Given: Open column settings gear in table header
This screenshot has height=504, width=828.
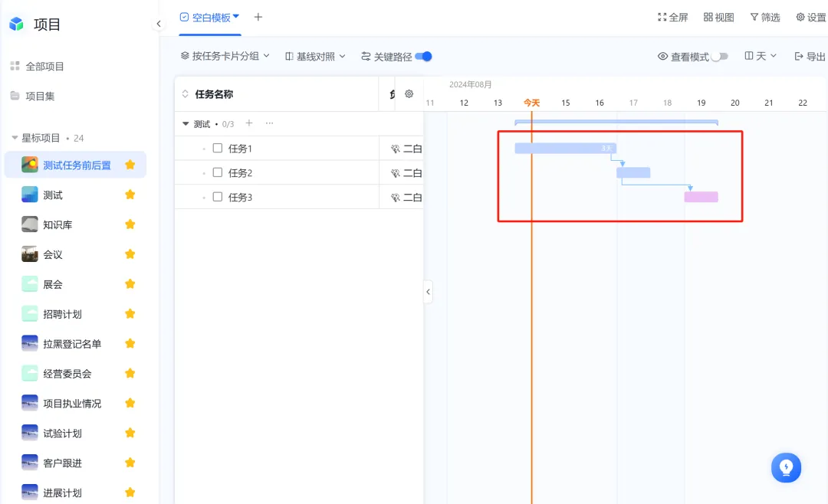Looking at the screenshot, I should [409, 94].
